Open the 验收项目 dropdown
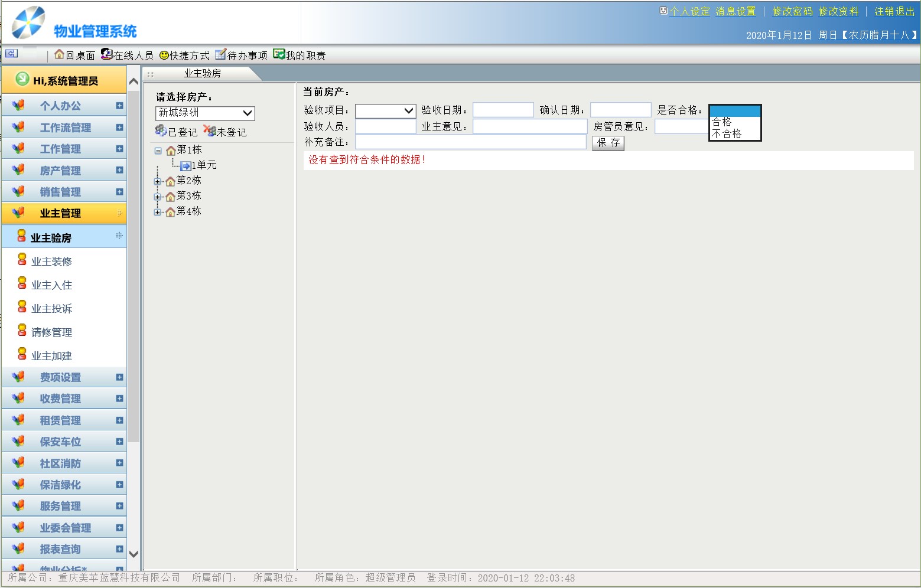 (385, 110)
